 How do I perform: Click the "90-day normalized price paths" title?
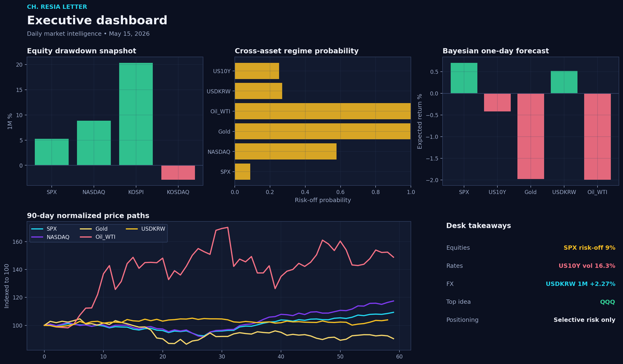[x=88, y=216]
